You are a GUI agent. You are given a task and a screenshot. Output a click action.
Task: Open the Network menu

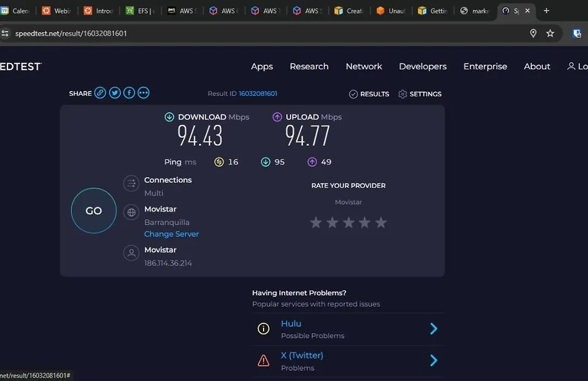364,66
